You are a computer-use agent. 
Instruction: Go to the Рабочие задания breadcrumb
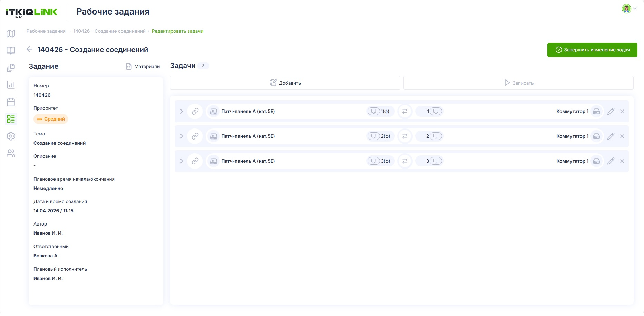point(46,31)
